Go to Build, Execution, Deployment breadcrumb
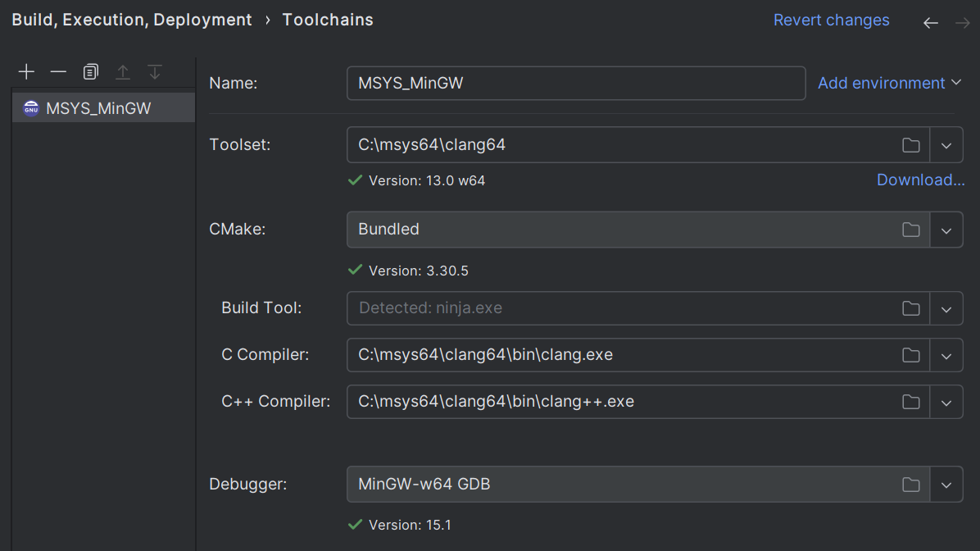The image size is (980, 551). point(132,20)
